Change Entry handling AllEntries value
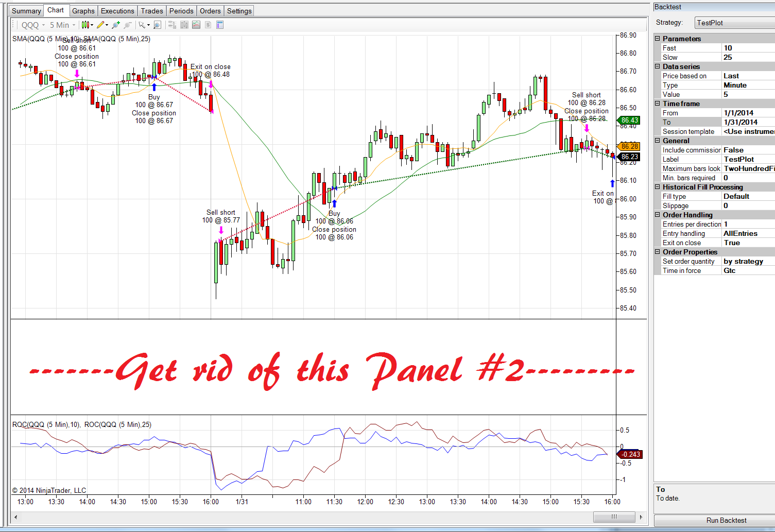Image resolution: width=775 pixels, height=532 pixels. (748, 233)
